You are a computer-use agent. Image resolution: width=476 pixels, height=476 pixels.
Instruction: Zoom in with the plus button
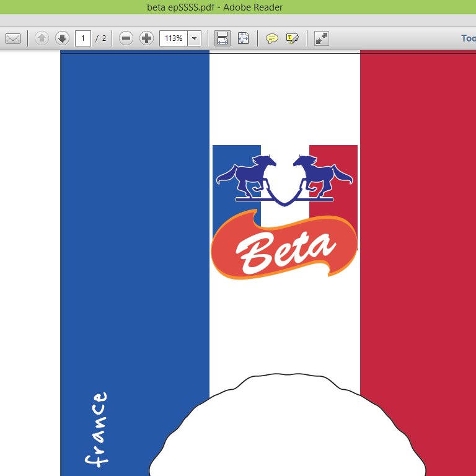[x=146, y=38]
